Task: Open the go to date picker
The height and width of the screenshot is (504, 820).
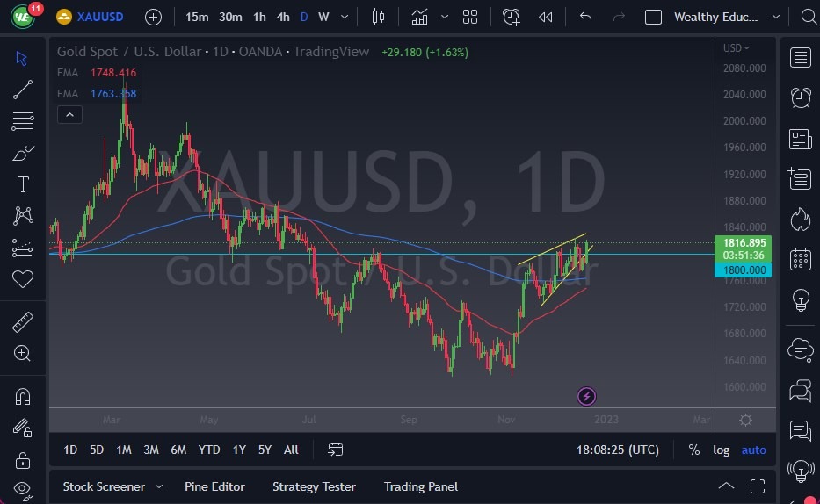Action: click(x=335, y=450)
